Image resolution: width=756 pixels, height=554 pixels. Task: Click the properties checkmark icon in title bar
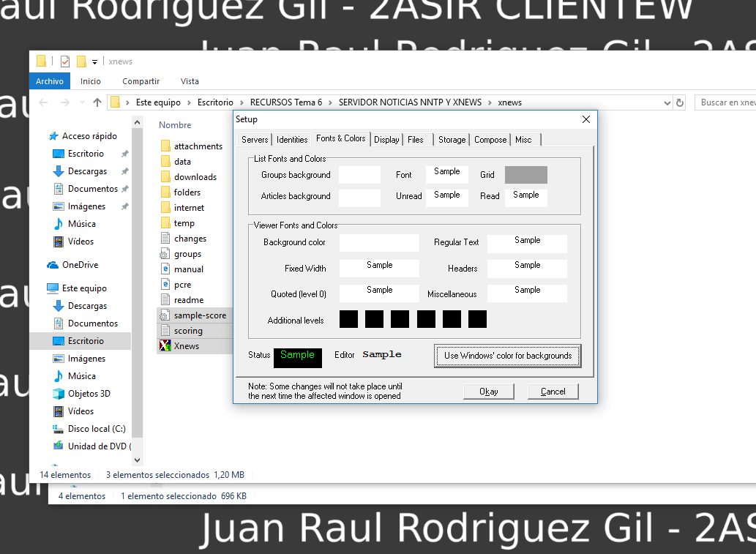(65, 61)
